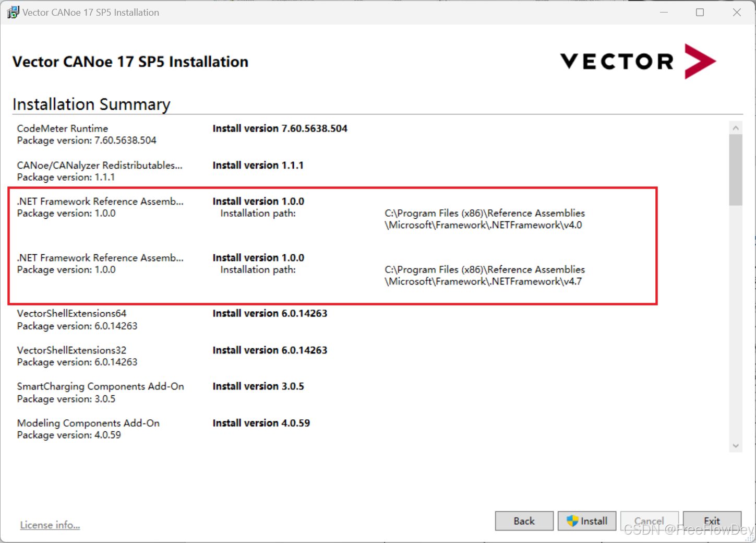
Task: Minimize the installation window
Action: click(x=664, y=12)
